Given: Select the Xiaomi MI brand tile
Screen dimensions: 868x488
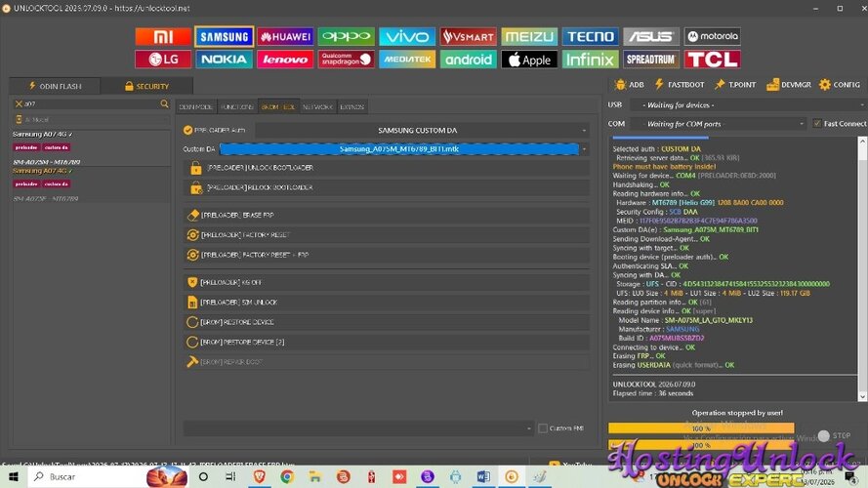Looking at the screenshot, I should click(x=163, y=36).
